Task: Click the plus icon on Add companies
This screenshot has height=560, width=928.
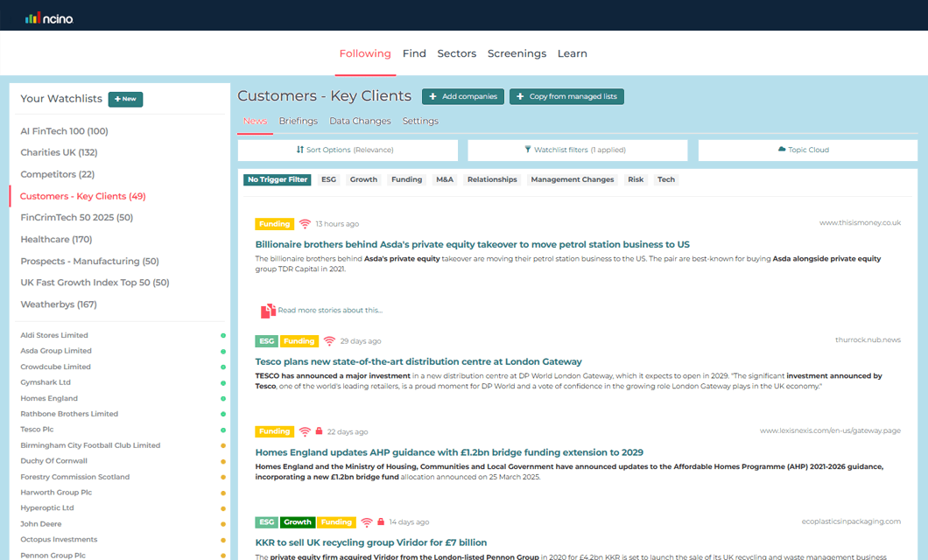Action: tap(433, 96)
